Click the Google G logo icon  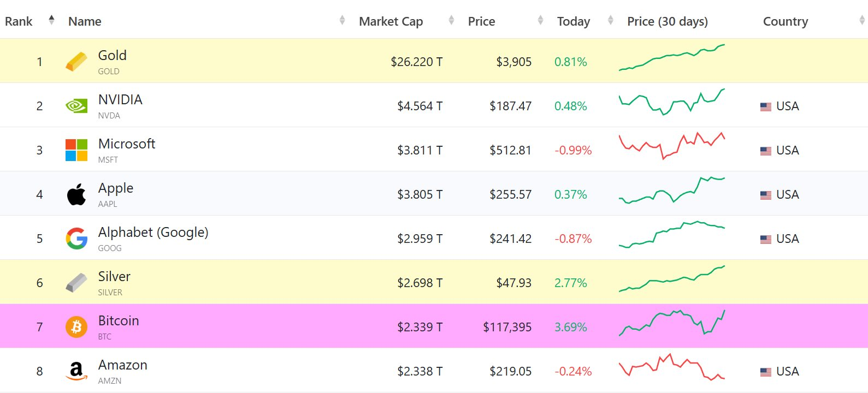[76, 239]
